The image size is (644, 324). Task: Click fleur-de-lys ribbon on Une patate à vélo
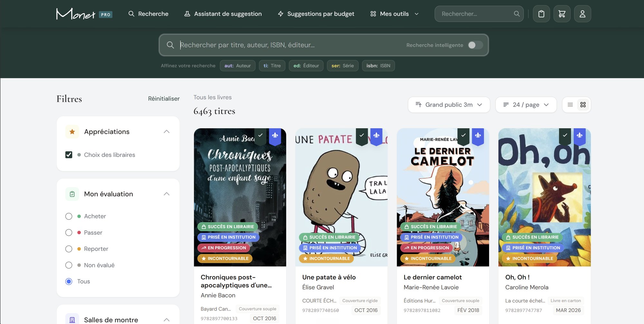376,137
